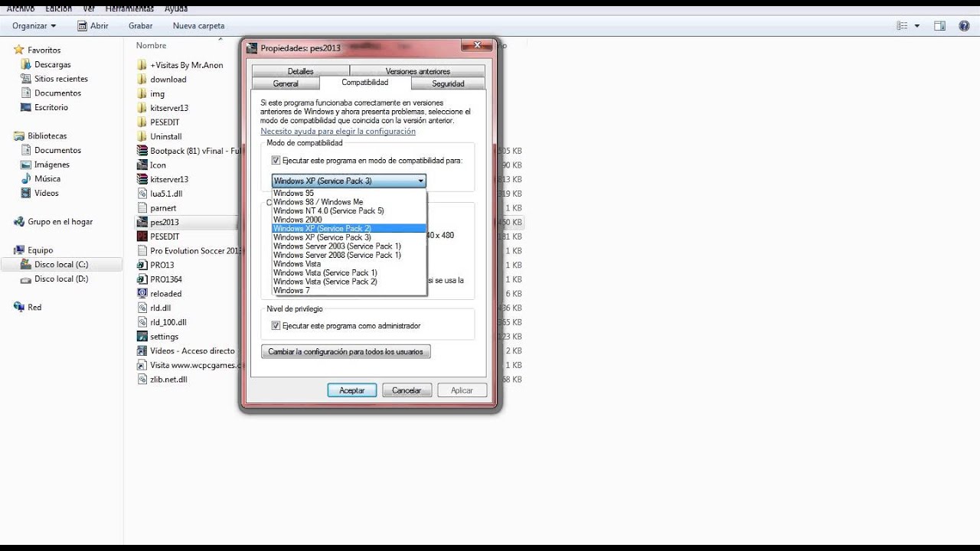
Task: Click the Vídeos library icon
Action: tap(26, 193)
